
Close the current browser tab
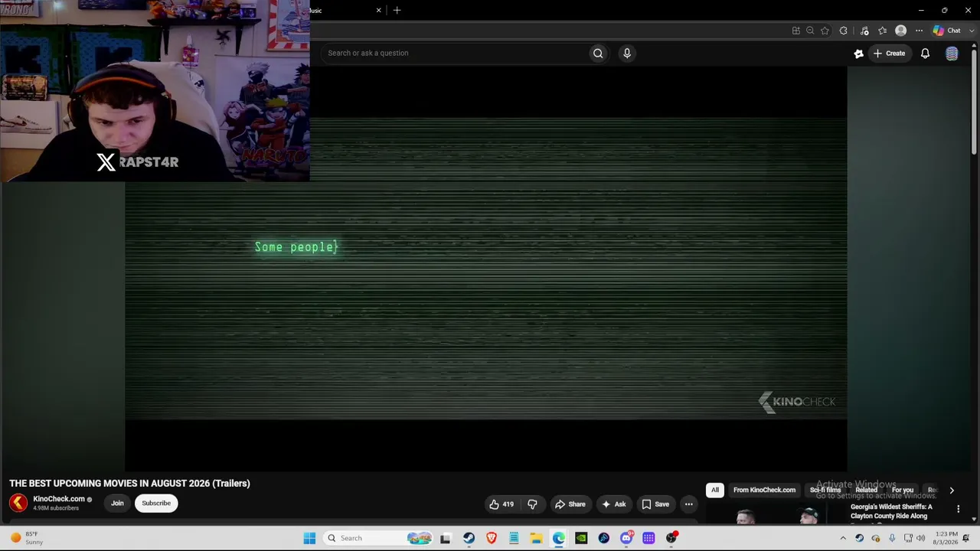click(378, 11)
